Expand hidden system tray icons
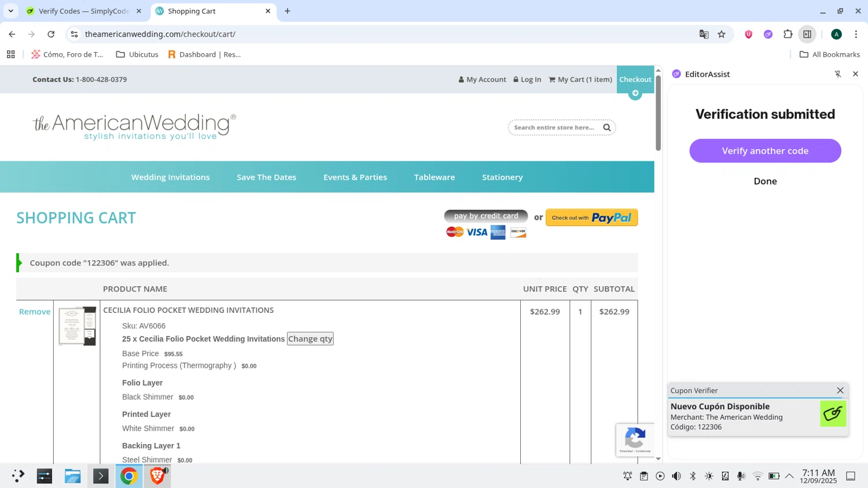The height and width of the screenshot is (488, 868). coord(789,476)
